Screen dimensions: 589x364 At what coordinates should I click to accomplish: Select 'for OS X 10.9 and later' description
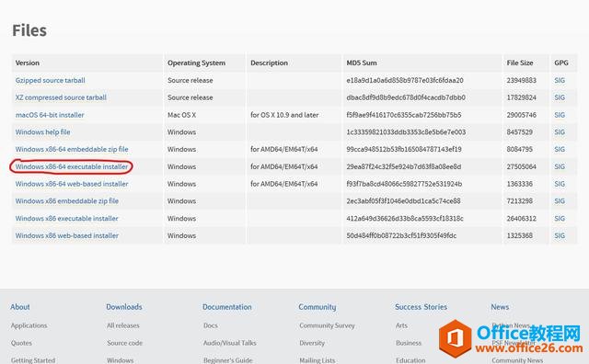tap(284, 115)
